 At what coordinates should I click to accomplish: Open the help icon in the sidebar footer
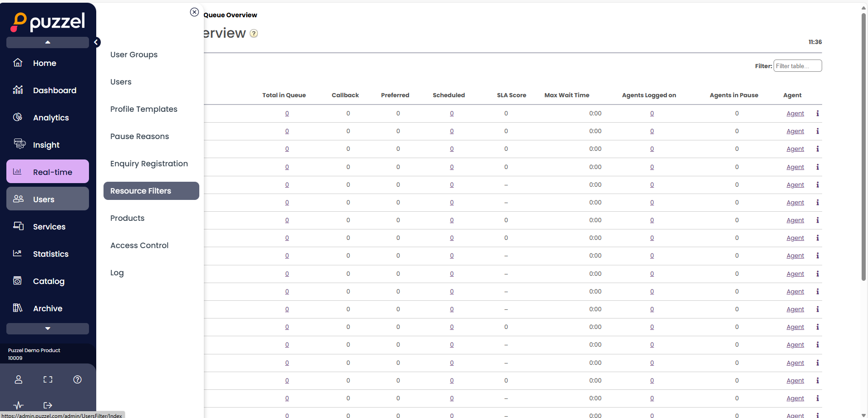point(78,379)
